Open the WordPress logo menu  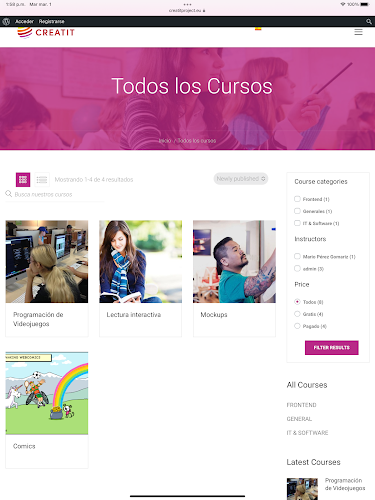click(x=6, y=22)
